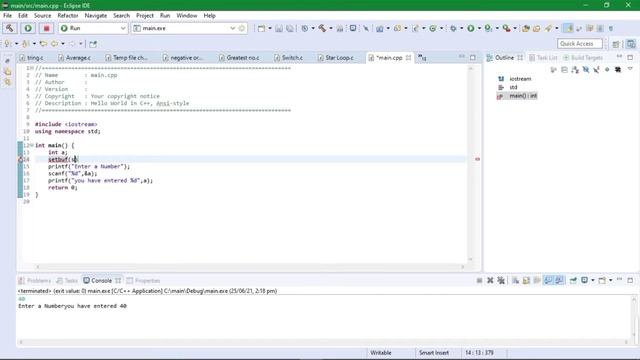This screenshot has width=640, height=360.
Task: Click the Pin Console icon
Action: point(573,280)
